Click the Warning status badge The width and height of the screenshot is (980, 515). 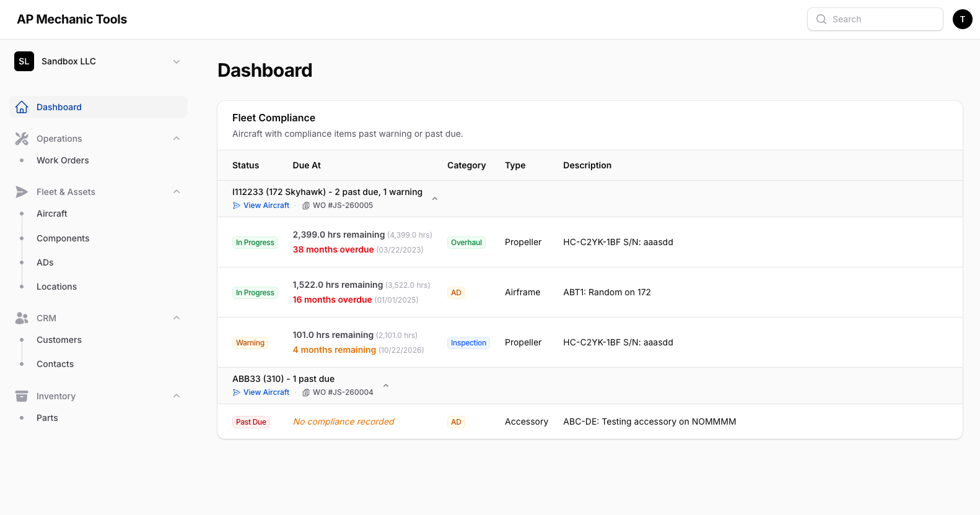[x=250, y=343]
